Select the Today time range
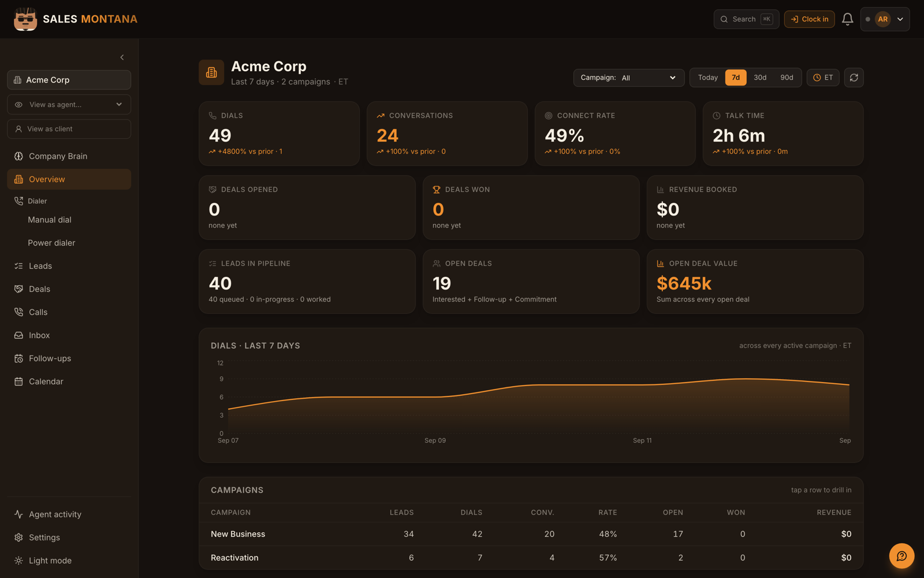924x578 pixels. (707, 77)
